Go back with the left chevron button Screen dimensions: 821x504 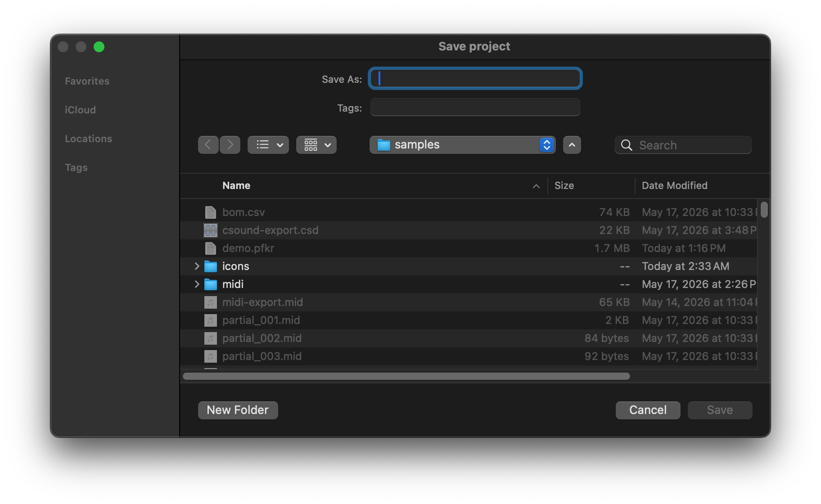point(208,145)
